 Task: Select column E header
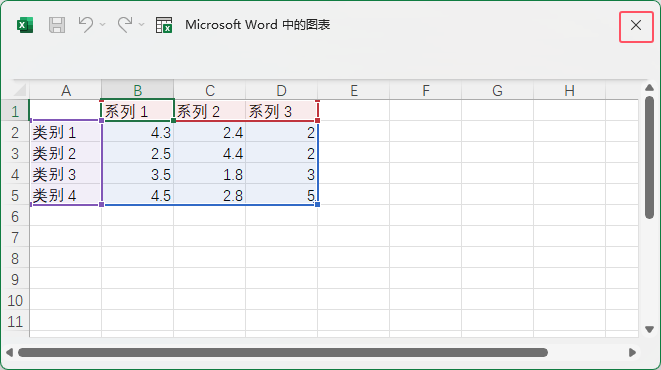pyautogui.click(x=354, y=90)
